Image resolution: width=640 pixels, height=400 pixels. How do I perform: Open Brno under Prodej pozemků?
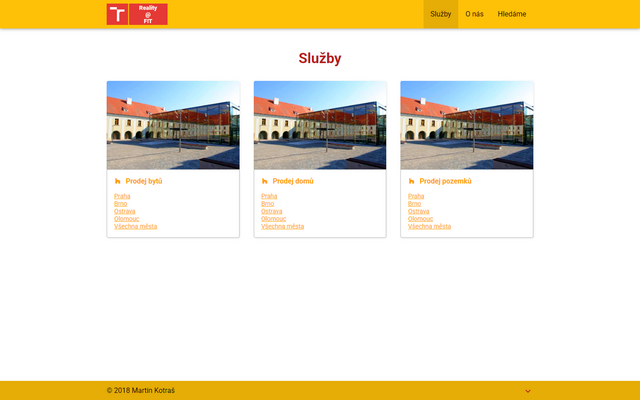[415, 204]
